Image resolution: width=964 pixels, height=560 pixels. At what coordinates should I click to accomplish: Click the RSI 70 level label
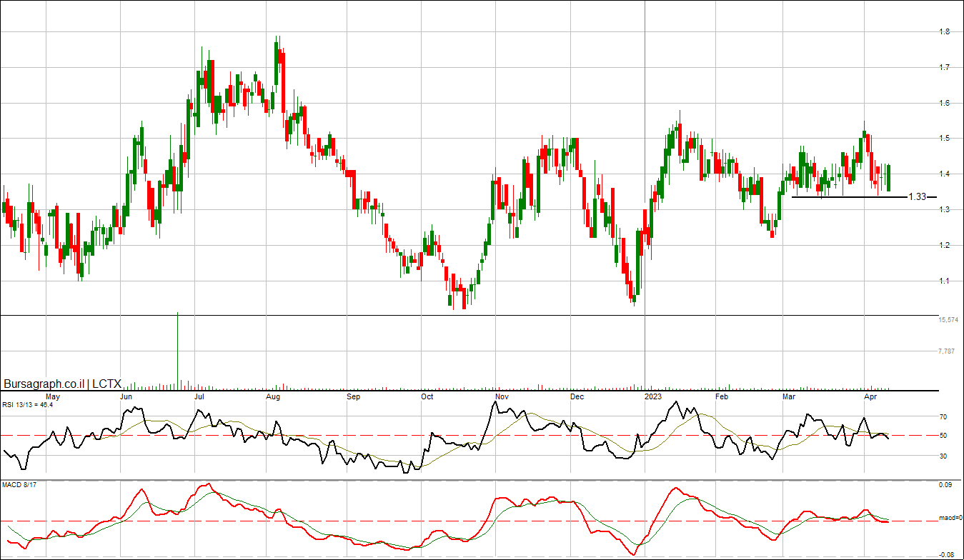(x=943, y=416)
